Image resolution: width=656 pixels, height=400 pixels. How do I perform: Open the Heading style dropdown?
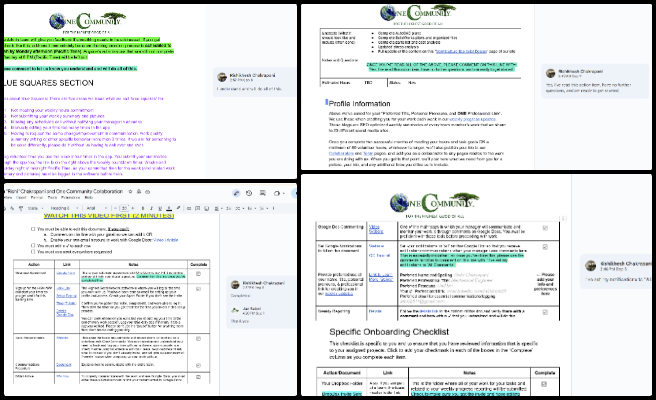click(60, 207)
